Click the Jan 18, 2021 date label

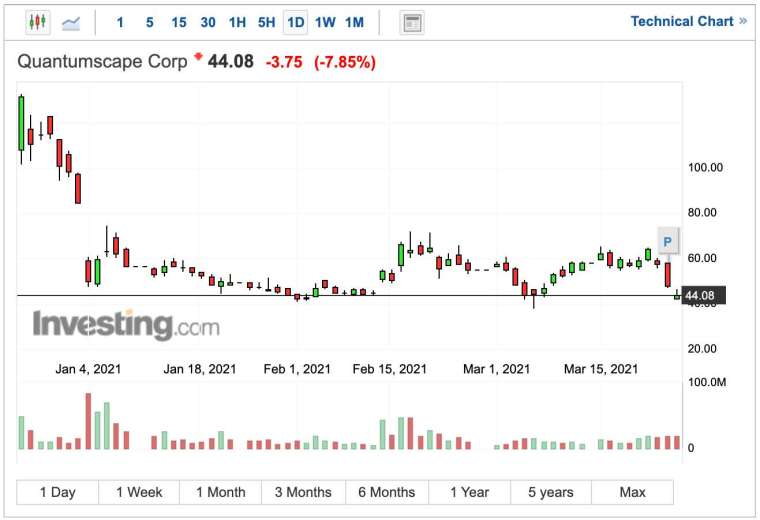[x=200, y=369]
